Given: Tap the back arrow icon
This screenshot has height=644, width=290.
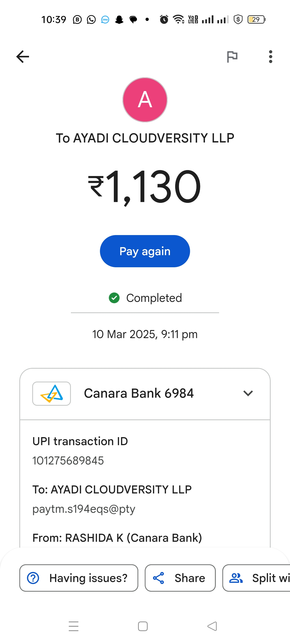Looking at the screenshot, I should coord(23,57).
